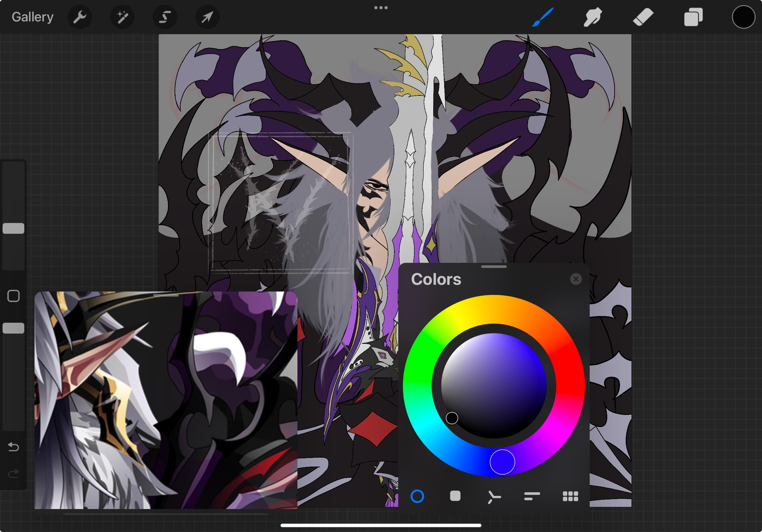Screen dimensions: 762x532
Task: Tap the three-dot menu at top center
Action: click(381, 8)
